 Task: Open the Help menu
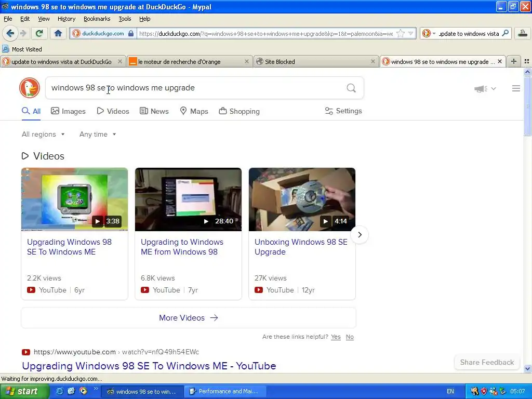(145, 19)
